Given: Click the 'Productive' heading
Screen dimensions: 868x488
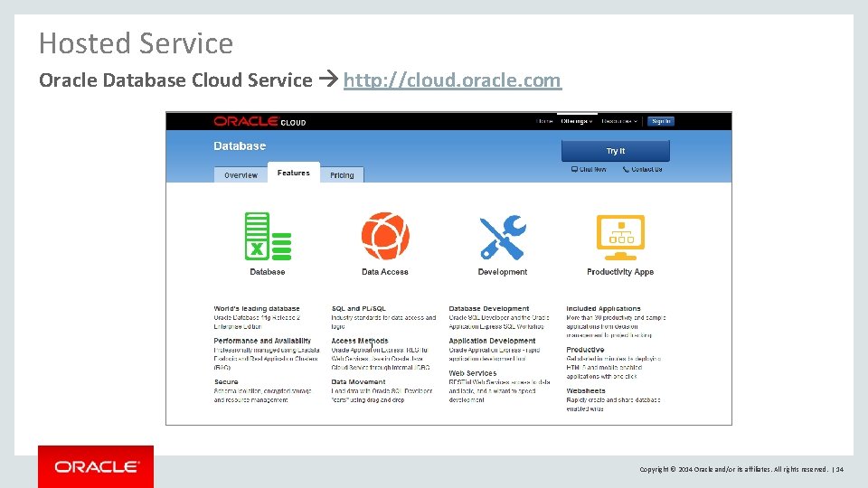Looking at the screenshot, I should point(585,350).
